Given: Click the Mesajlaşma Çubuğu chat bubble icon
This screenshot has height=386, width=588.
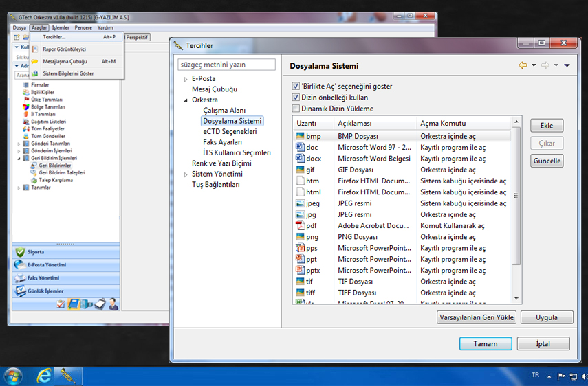Looking at the screenshot, I should tap(34, 61).
